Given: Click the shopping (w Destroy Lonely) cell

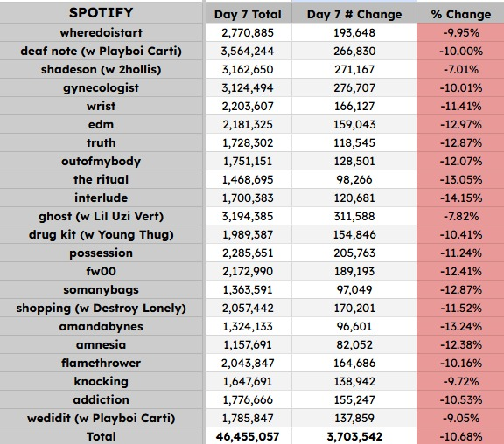Looking at the screenshot, I should point(101,308).
